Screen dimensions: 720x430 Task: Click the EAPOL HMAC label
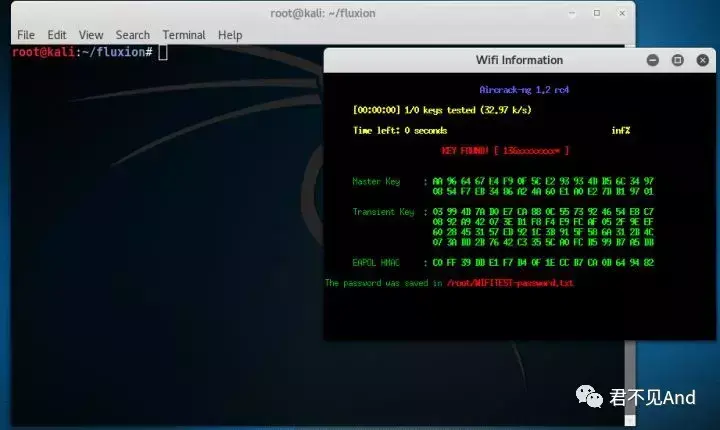(x=376, y=263)
